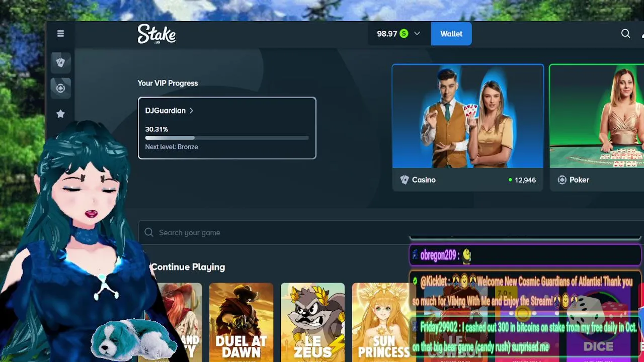Click the Poker label under the banner
Image resolution: width=644 pixels, height=362 pixels.
pyautogui.click(x=579, y=180)
